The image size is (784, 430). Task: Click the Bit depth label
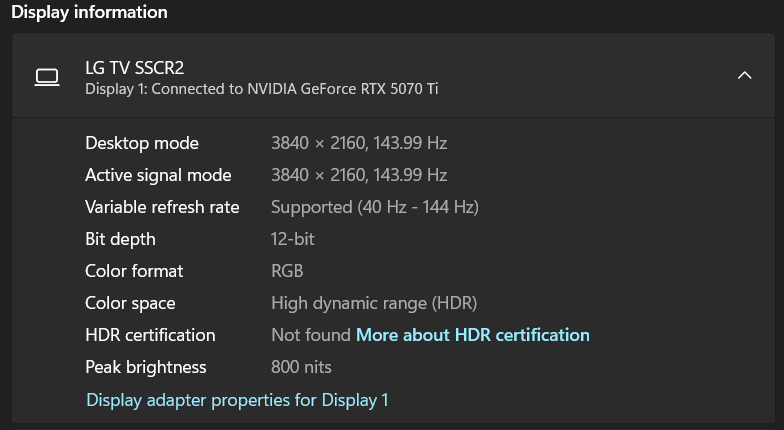pyautogui.click(x=120, y=239)
